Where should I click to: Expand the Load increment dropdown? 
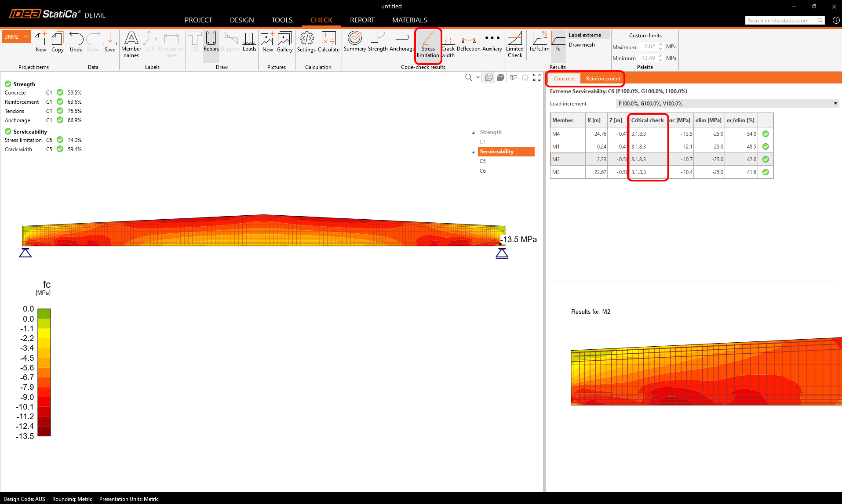coord(835,104)
